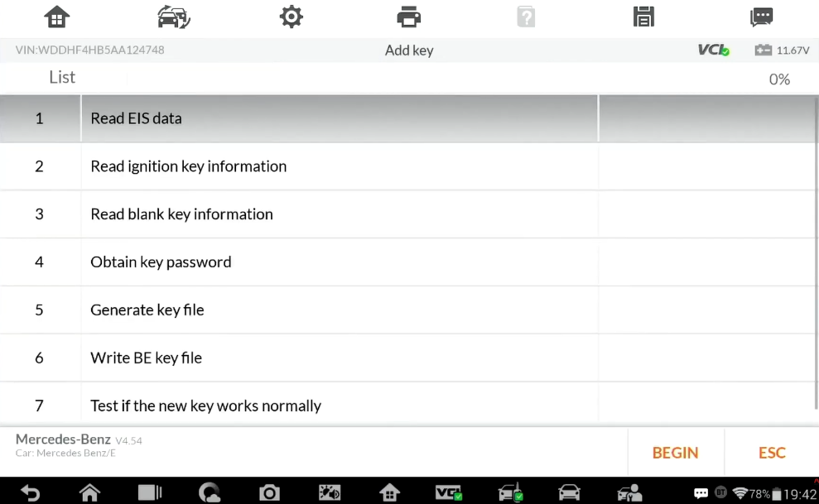Open the browser icon in bottom bar
Image resolution: width=819 pixels, height=504 pixels.
[x=210, y=492]
